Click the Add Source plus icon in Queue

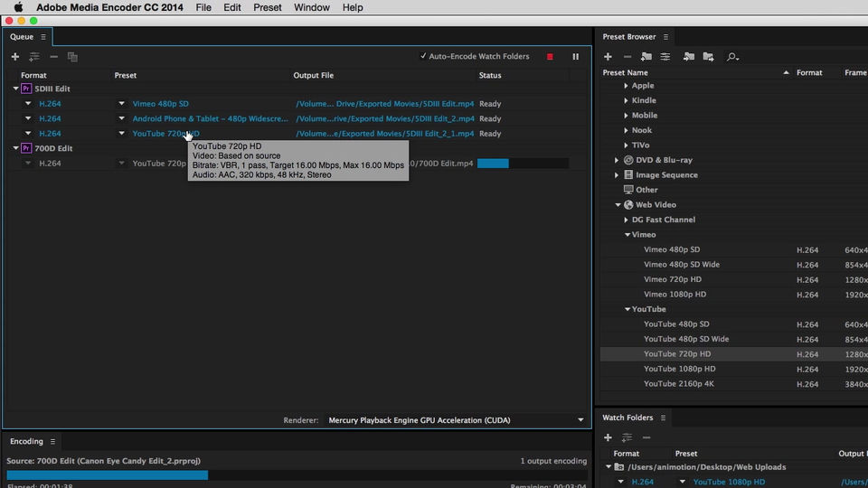[x=15, y=56]
